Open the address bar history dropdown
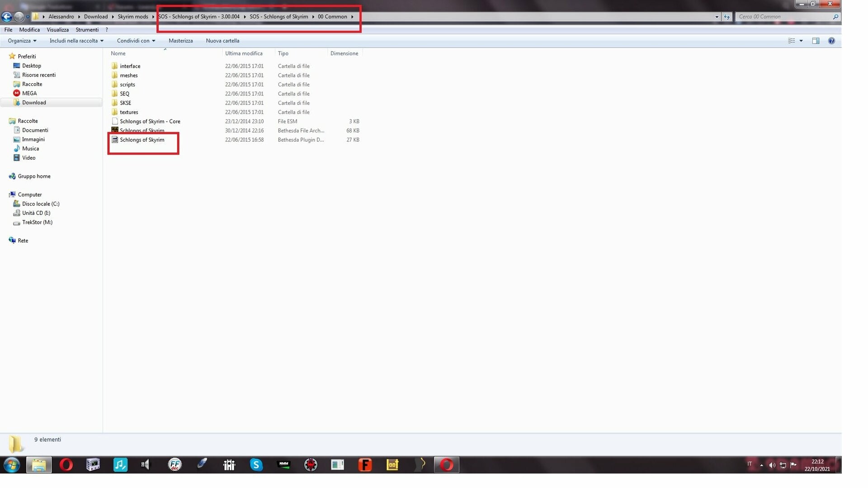868x488 pixels. (717, 17)
